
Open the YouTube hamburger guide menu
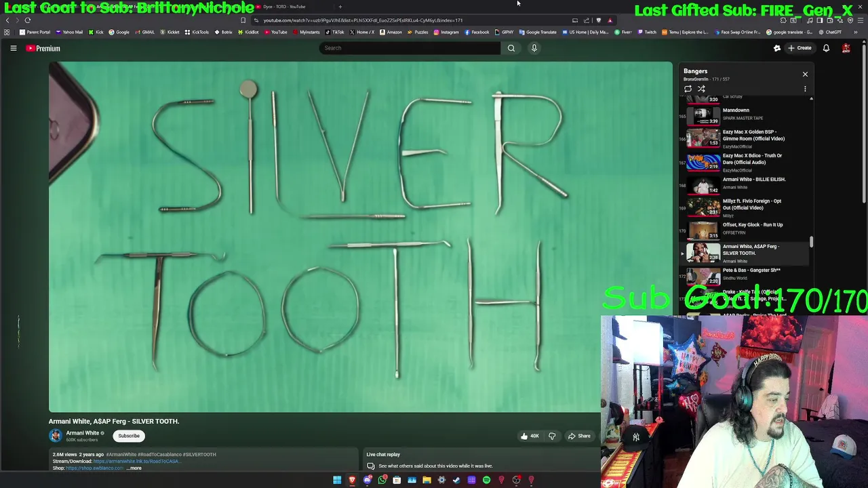(x=13, y=48)
